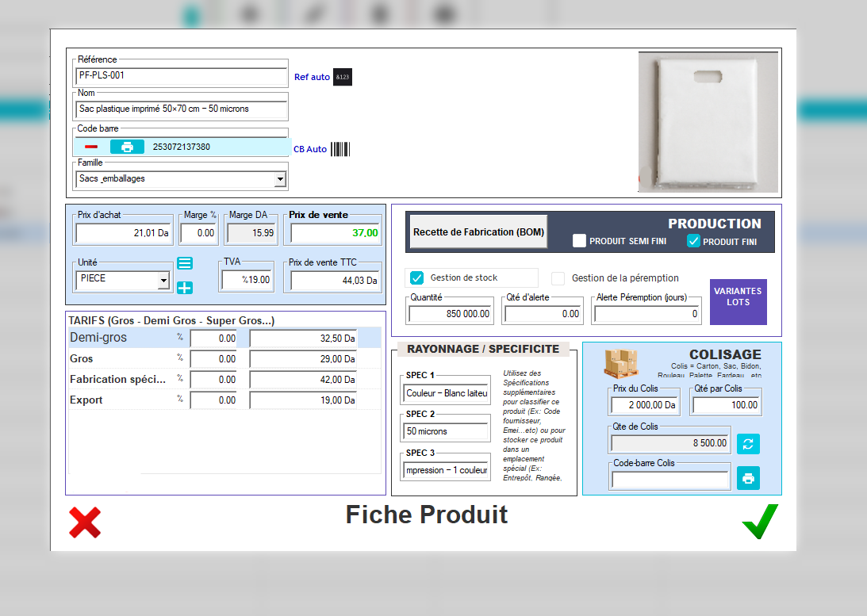
Task: Expand the Unité combo box
Action: [x=166, y=280]
